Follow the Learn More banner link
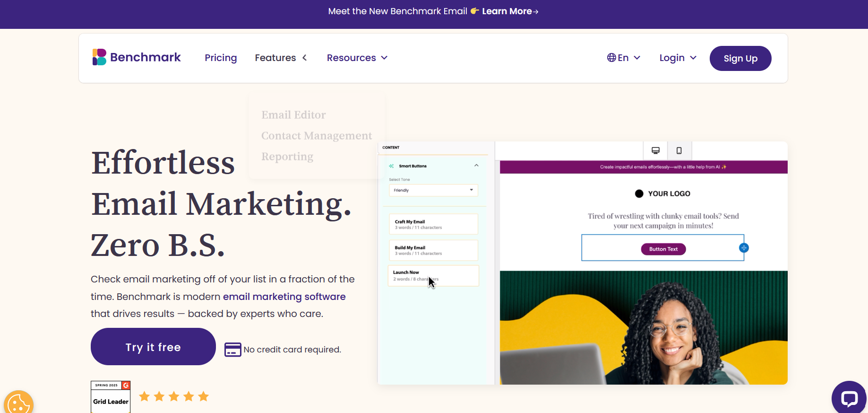The image size is (868, 413). 510,11
